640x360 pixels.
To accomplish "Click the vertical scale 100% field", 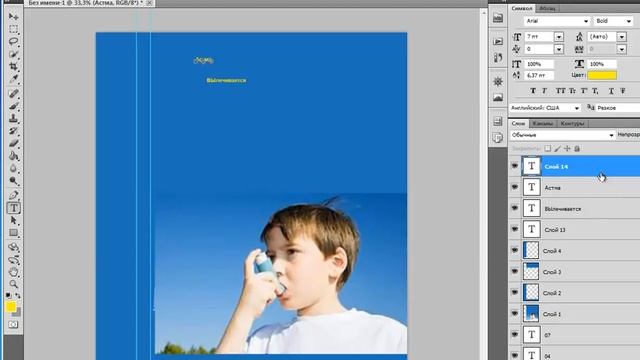I will 539,64.
